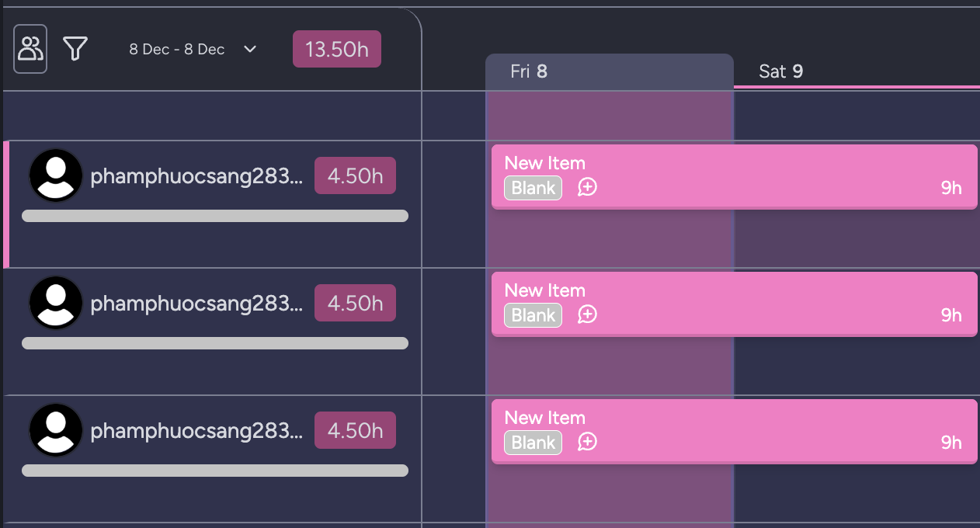Click the 13.50h total hours badge
Image resolution: width=980 pixels, height=528 pixels.
tap(336, 49)
